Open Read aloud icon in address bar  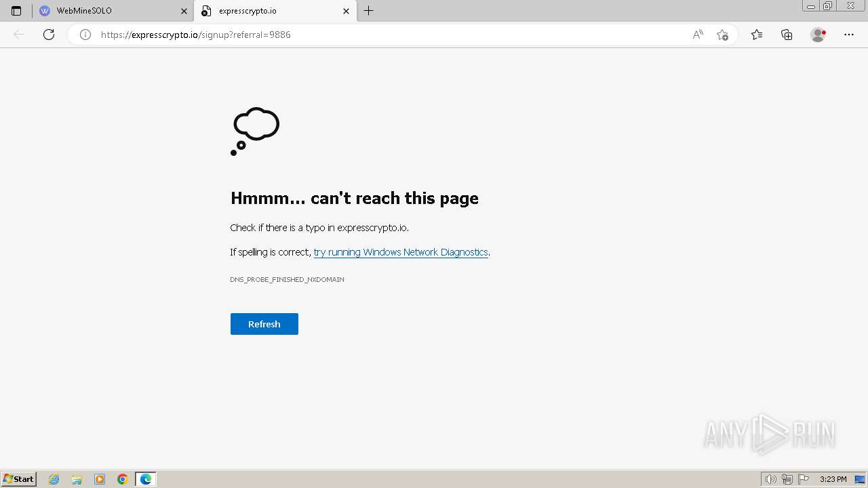pos(698,35)
